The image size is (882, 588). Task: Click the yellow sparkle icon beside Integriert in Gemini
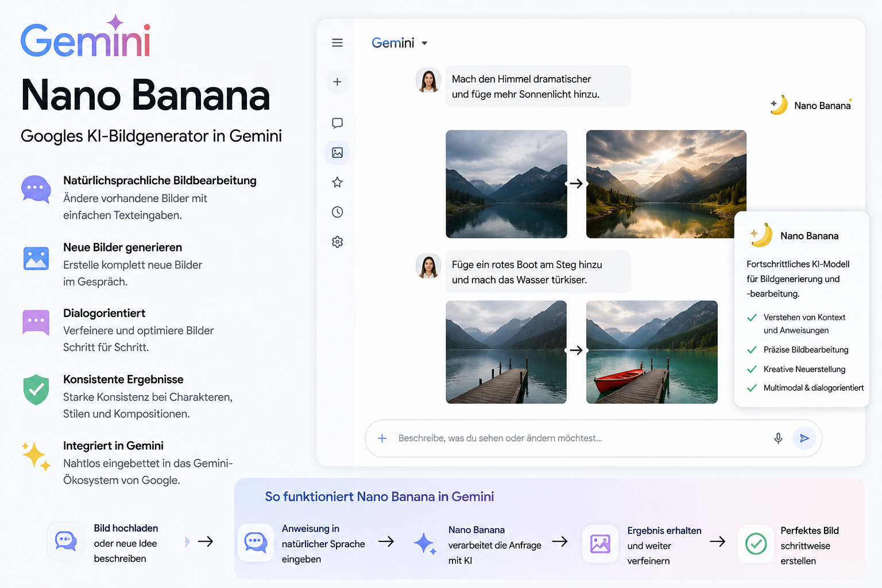pos(36,457)
